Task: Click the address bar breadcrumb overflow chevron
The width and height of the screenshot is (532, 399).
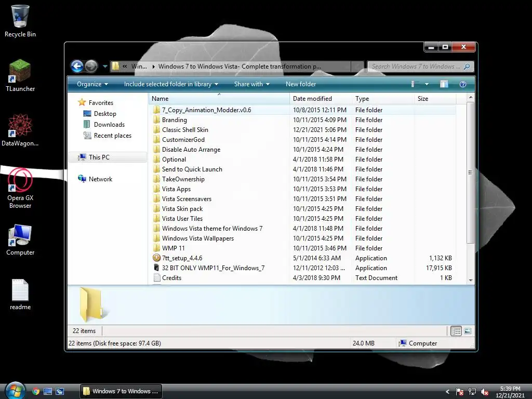Action: click(x=125, y=66)
